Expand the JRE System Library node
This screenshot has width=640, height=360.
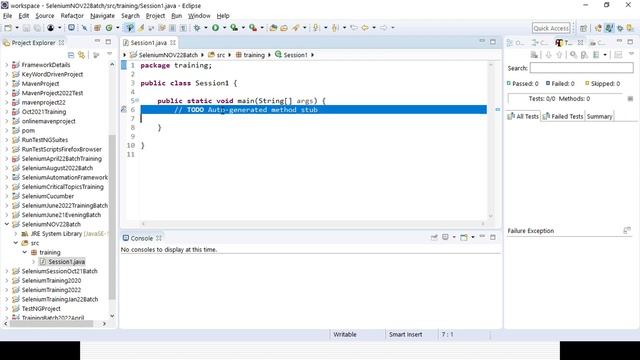coord(16,233)
